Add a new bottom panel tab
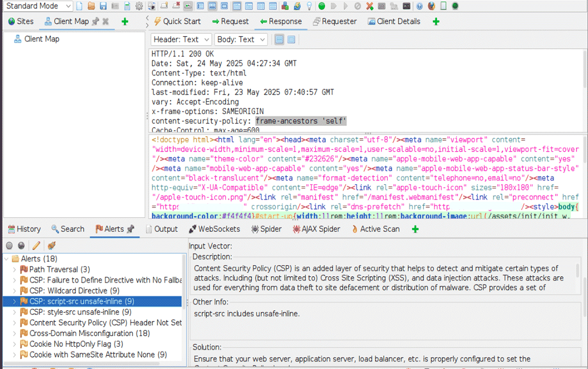This screenshot has width=588, height=369. [x=415, y=229]
